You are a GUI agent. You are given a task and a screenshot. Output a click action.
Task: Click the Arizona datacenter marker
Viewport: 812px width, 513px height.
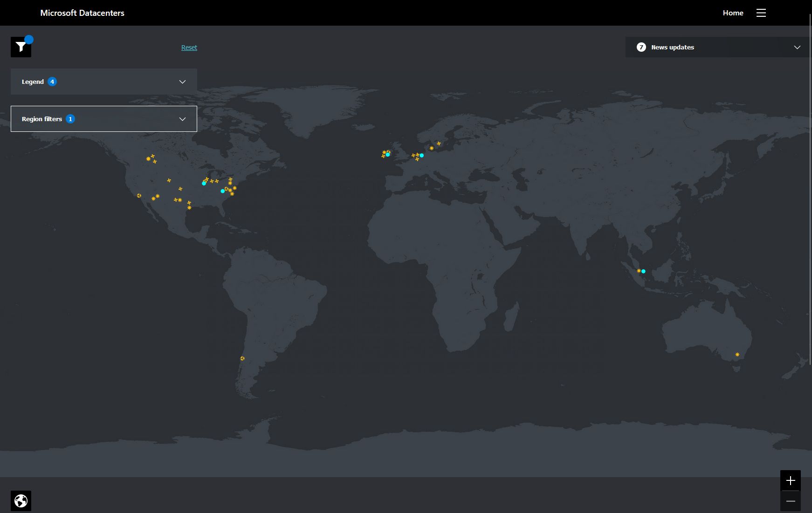(138, 196)
